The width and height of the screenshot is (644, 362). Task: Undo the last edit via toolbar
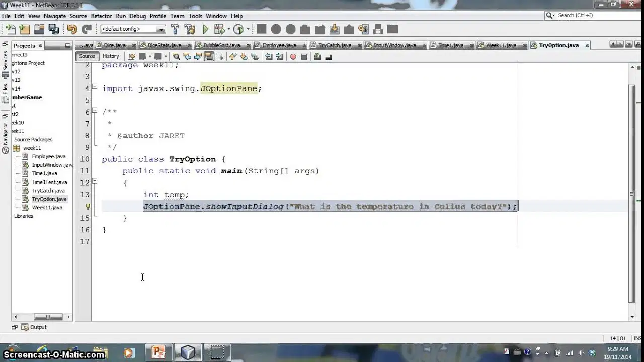point(72,29)
